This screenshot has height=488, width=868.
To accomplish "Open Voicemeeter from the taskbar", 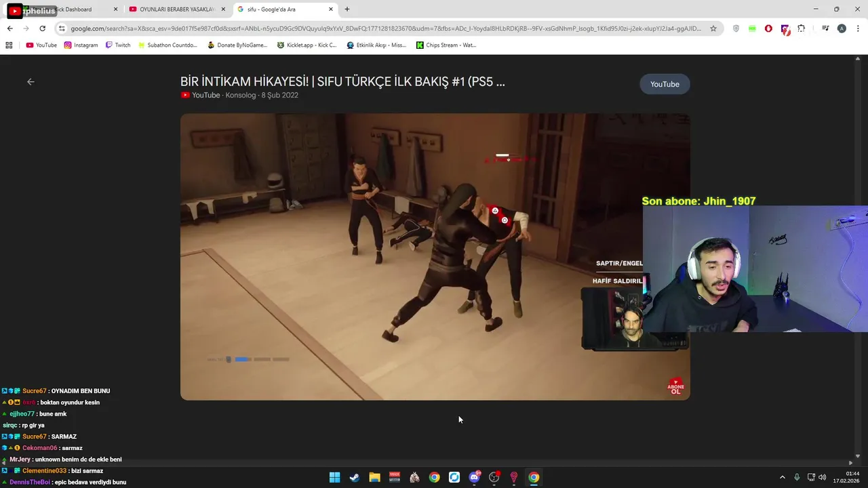I will tap(394, 477).
